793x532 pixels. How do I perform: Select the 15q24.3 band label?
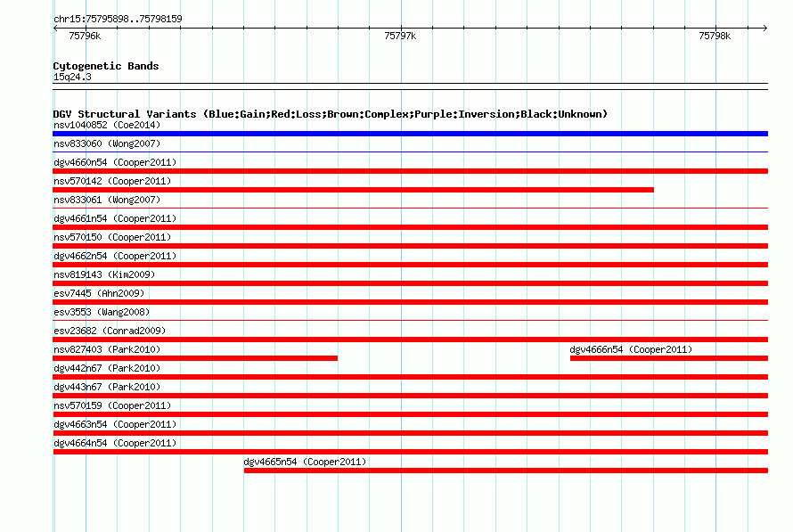coord(72,77)
